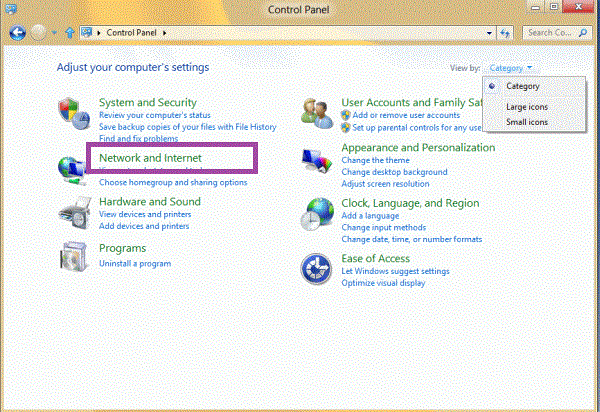Image resolution: width=600 pixels, height=412 pixels.
Task: Go back with the blue Back arrow
Action: click(x=18, y=33)
